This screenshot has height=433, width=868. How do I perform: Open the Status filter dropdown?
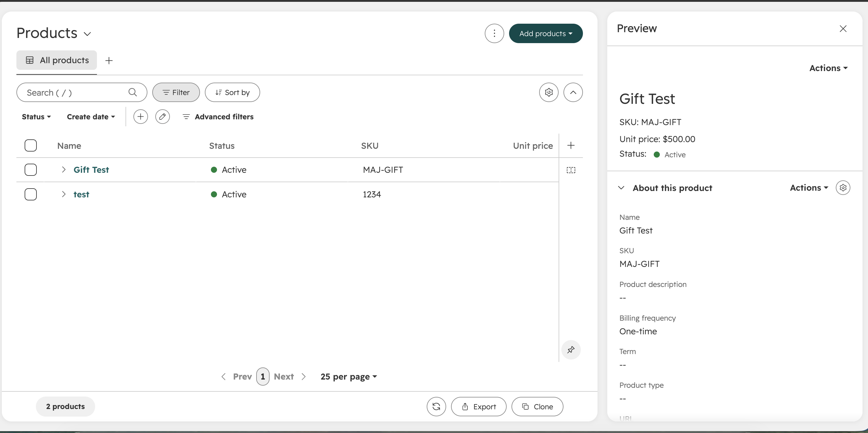tap(36, 117)
